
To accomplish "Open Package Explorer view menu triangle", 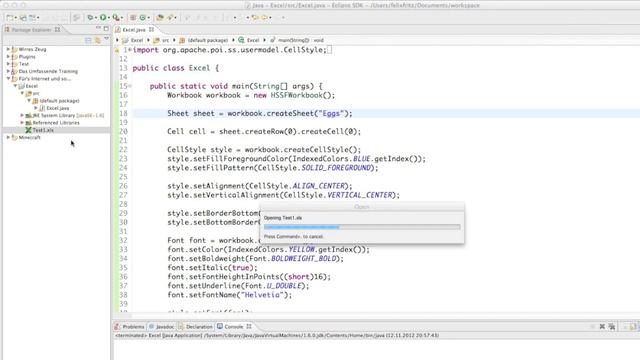I will pos(107,39).
